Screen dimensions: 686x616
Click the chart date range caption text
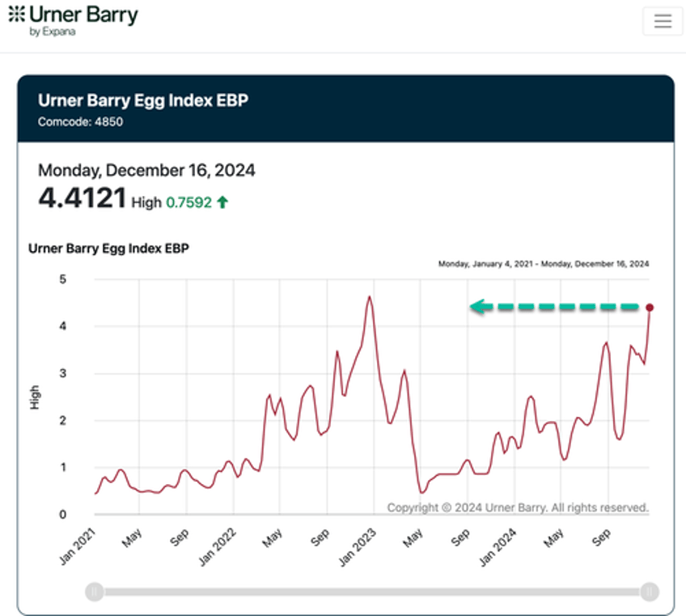coord(544,264)
